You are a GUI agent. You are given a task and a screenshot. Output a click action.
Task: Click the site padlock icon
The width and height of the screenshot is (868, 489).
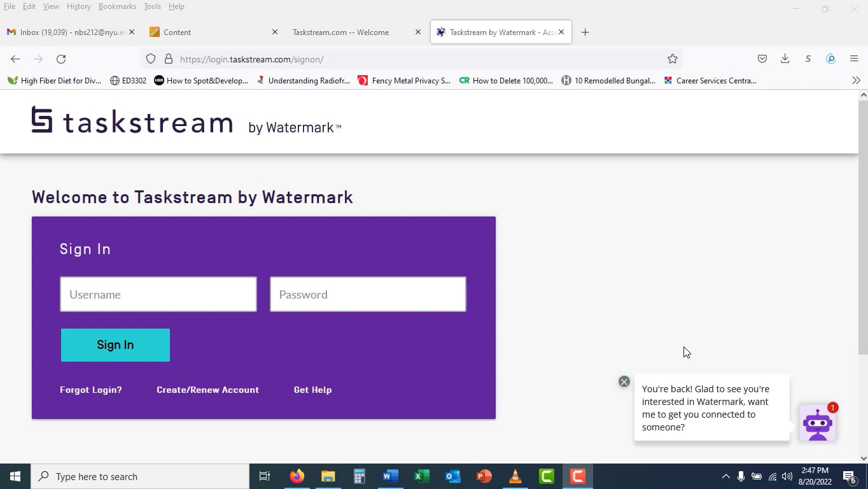169,59
